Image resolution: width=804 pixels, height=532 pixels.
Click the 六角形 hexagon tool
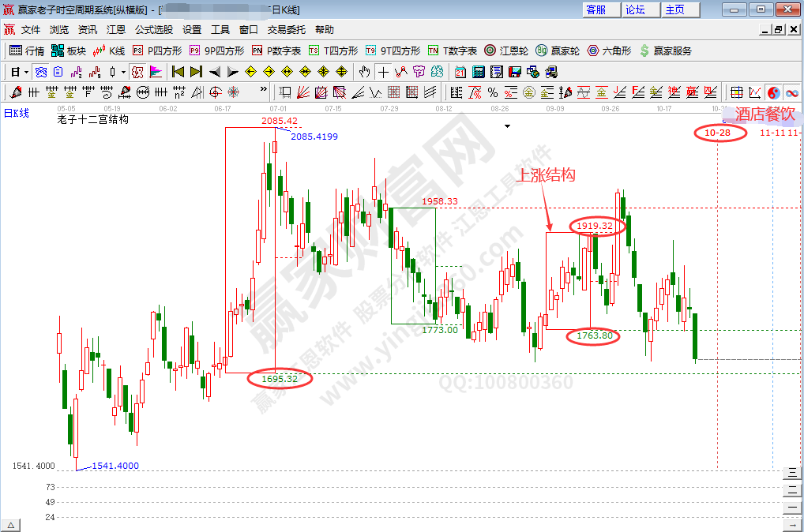(x=608, y=51)
